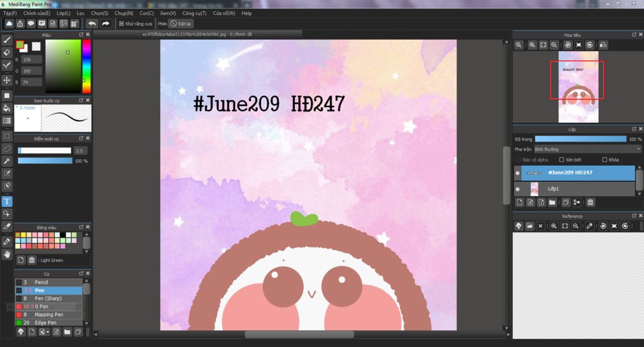Select the Eraser tool in left toolbar
This screenshot has height=347, width=644.
(x=6, y=53)
